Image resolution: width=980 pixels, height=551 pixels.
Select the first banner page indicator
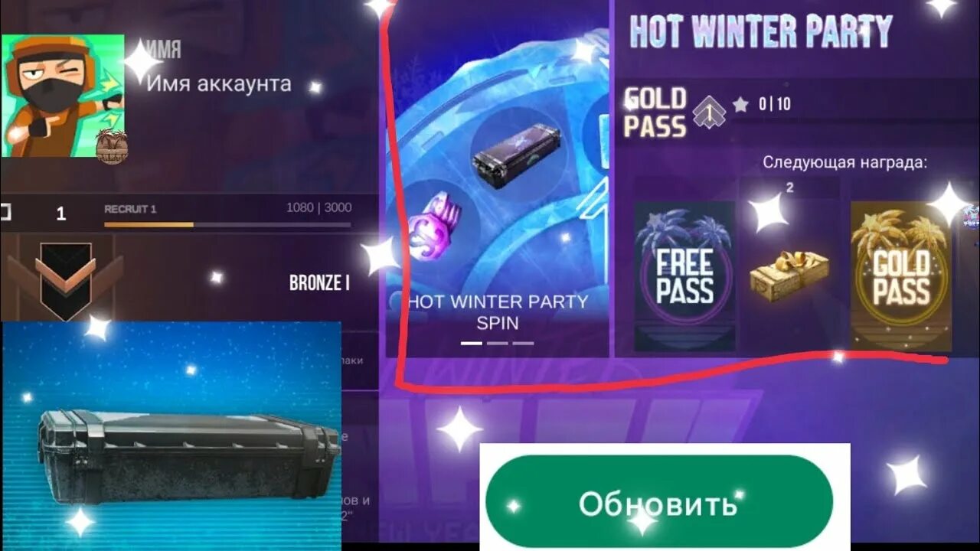coord(472,344)
